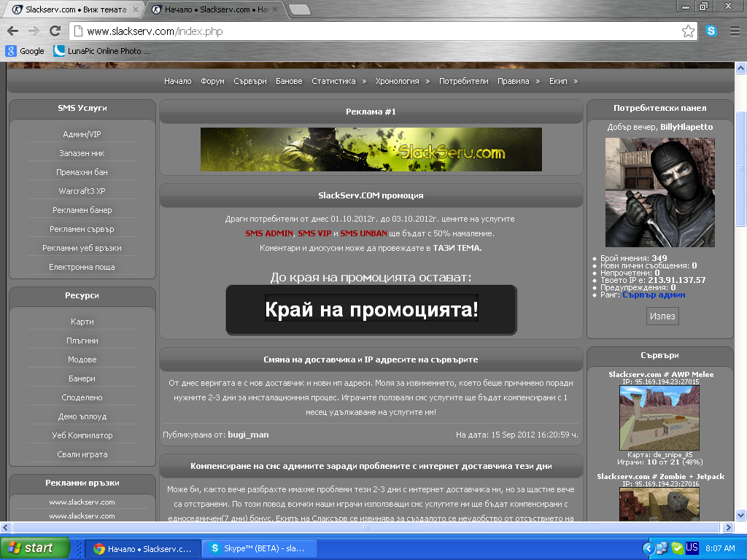Open the Начало menu item

coord(178,82)
